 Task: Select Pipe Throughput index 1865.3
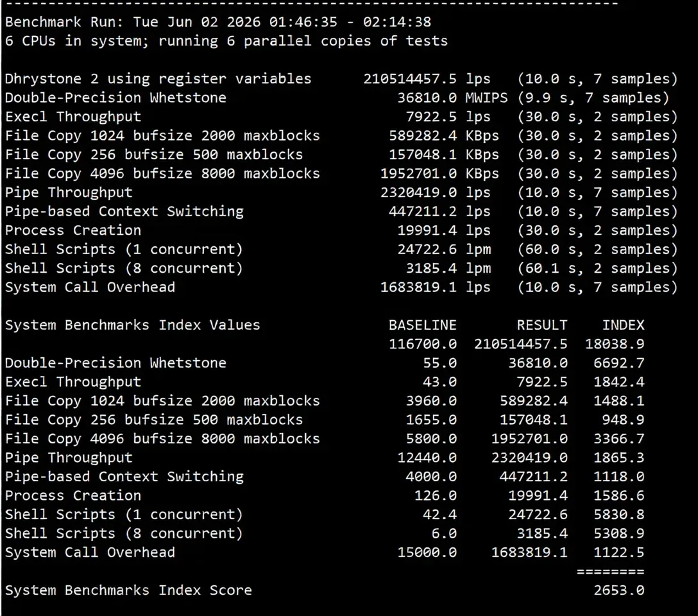pyautogui.click(x=618, y=458)
